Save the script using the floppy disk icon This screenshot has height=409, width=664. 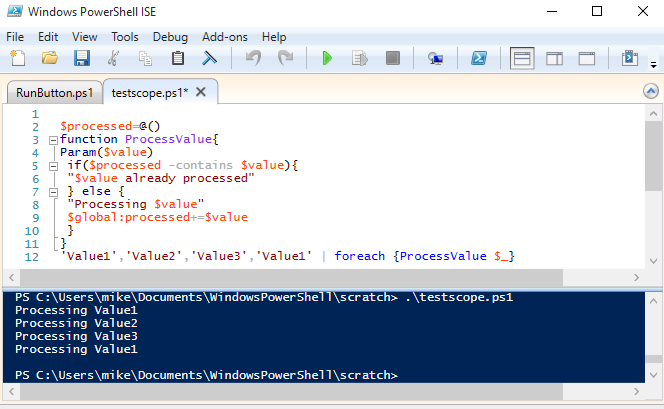coord(82,58)
